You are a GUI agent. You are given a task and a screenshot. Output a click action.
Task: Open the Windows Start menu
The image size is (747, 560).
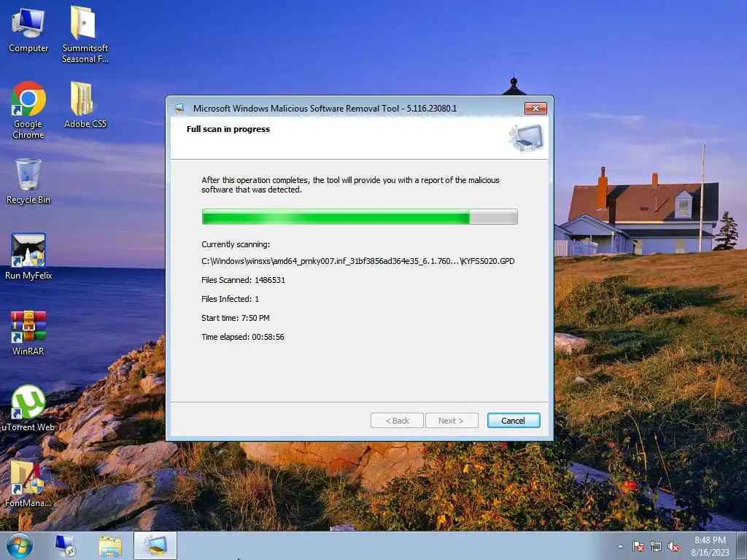pyautogui.click(x=20, y=545)
